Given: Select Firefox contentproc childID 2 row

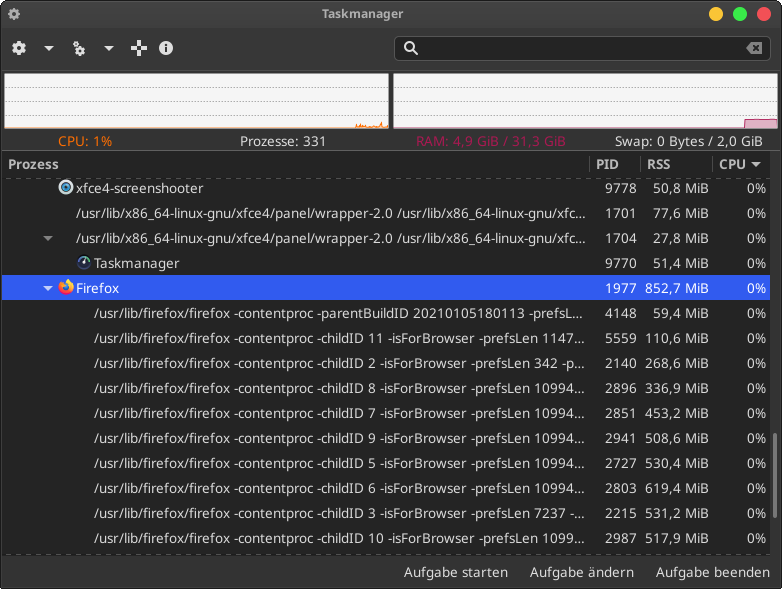Looking at the screenshot, I should [x=386, y=363].
